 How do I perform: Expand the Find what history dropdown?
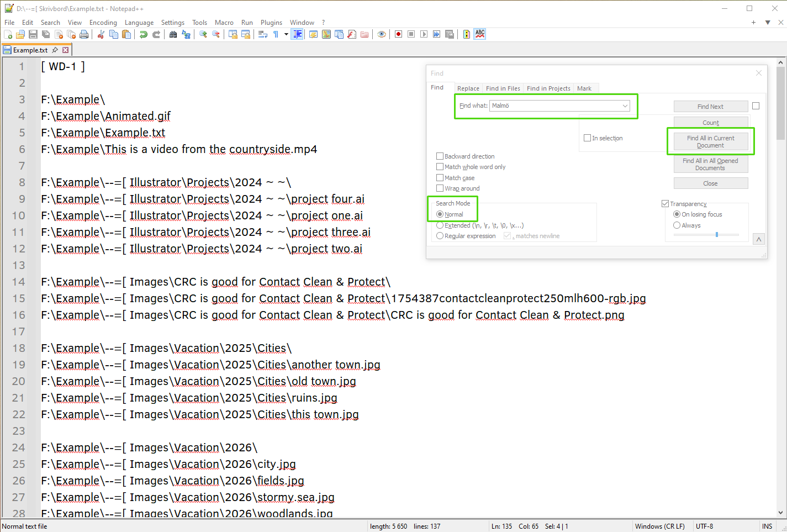[625, 106]
